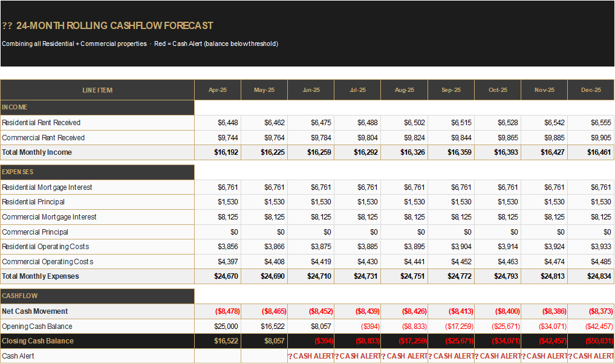Click the CASHFLOW section header
The width and height of the screenshot is (615, 364).
97,296
